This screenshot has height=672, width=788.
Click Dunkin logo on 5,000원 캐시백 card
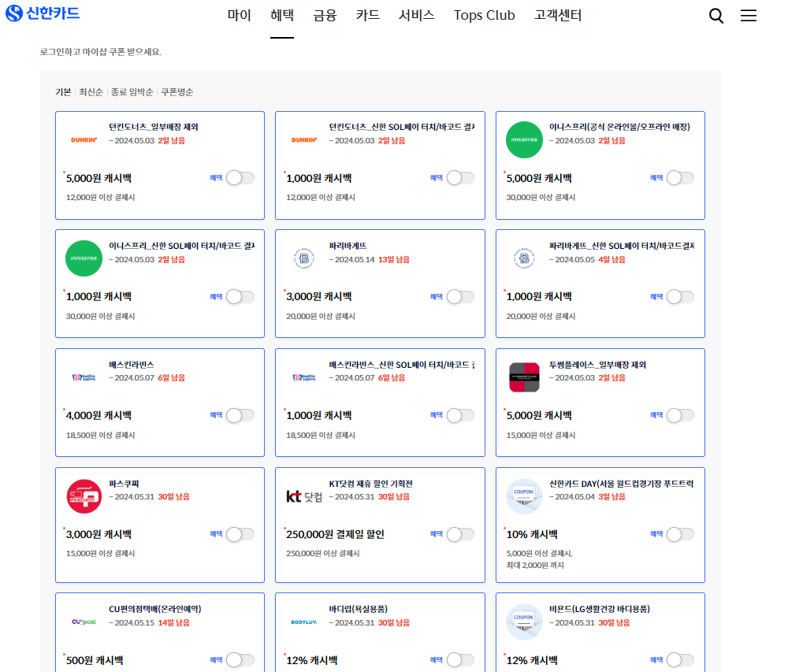point(84,140)
